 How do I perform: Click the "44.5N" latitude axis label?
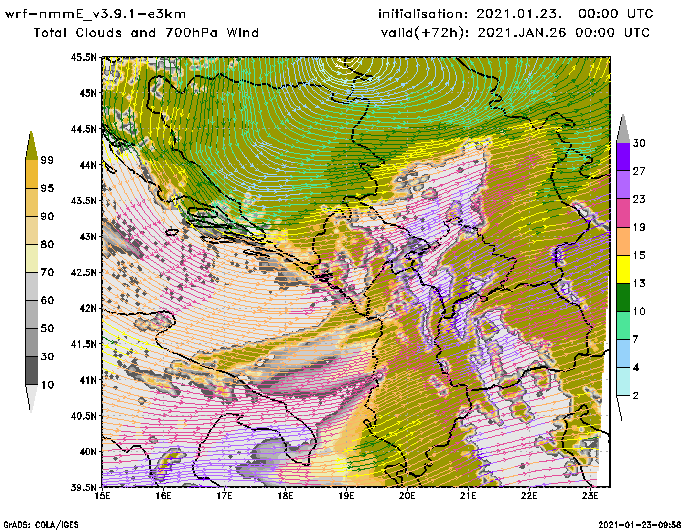point(83,129)
